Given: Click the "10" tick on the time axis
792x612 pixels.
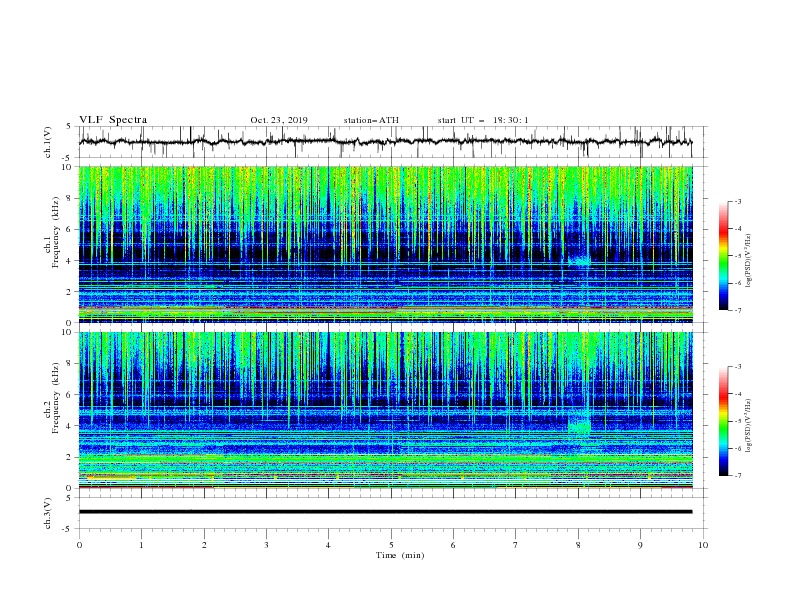Looking at the screenshot, I should pos(703,545).
